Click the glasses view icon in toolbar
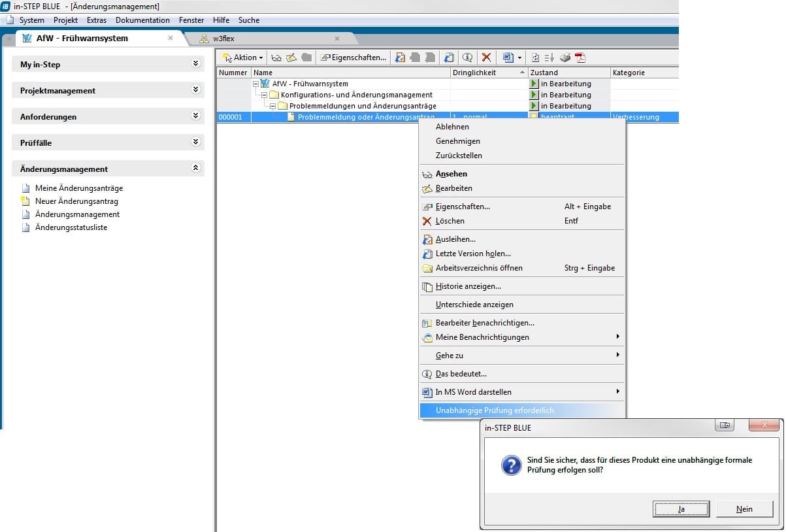Viewport: 786px width, 532px height. click(276, 58)
